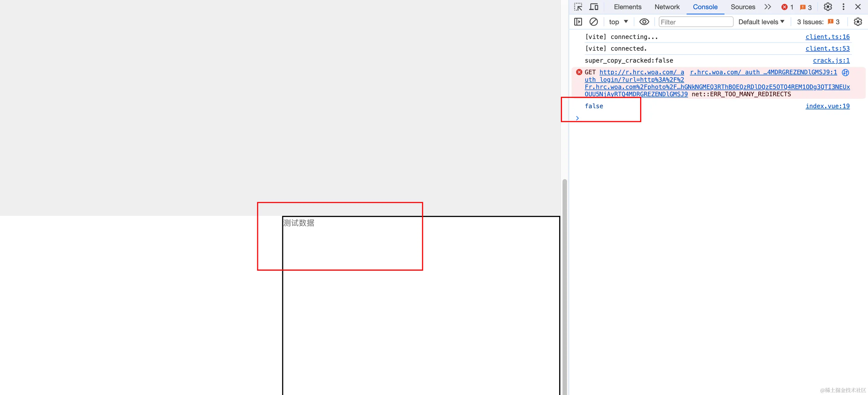This screenshot has height=395, width=868.
Task: Expand the Default levels dropdown
Action: [761, 22]
